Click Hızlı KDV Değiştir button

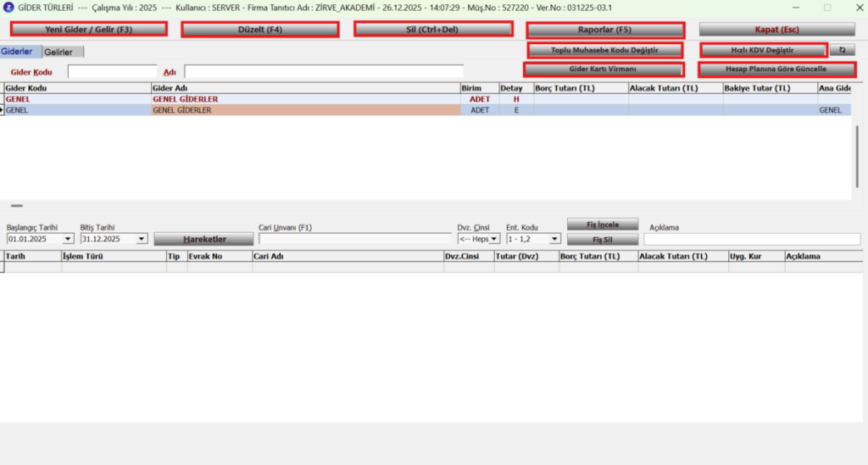(x=763, y=50)
